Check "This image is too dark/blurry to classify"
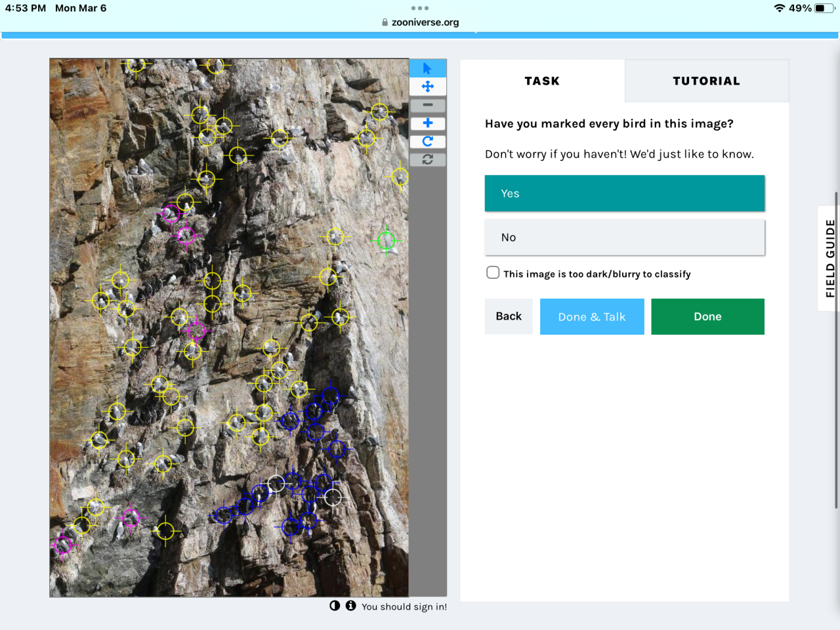 point(493,272)
